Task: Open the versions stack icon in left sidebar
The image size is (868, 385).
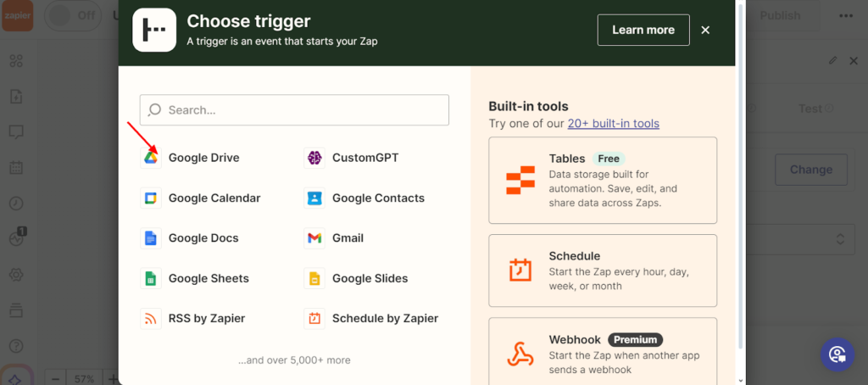Action: pos(16,310)
